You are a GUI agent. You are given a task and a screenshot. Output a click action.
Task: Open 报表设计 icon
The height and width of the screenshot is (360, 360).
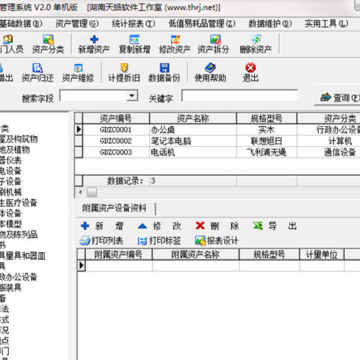coord(200,240)
